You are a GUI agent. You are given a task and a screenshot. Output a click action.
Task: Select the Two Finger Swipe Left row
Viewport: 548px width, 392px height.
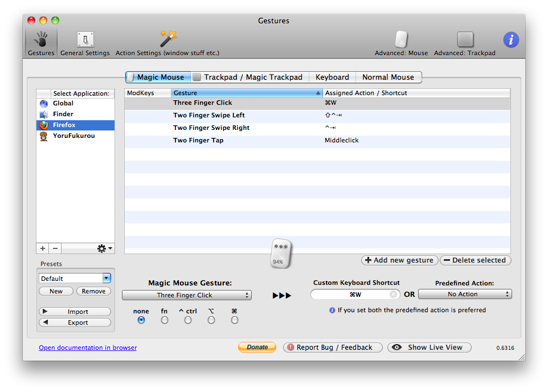coord(317,116)
